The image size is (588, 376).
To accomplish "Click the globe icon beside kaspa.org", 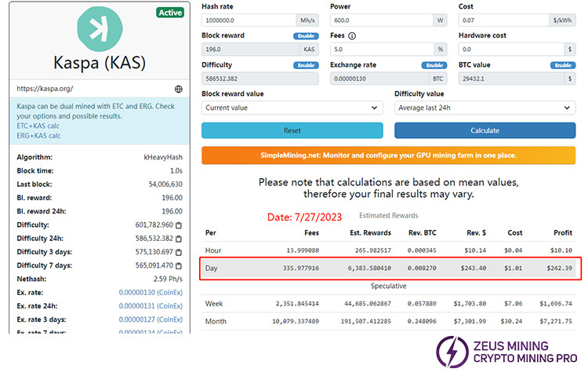I will pyautogui.click(x=179, y=89).
